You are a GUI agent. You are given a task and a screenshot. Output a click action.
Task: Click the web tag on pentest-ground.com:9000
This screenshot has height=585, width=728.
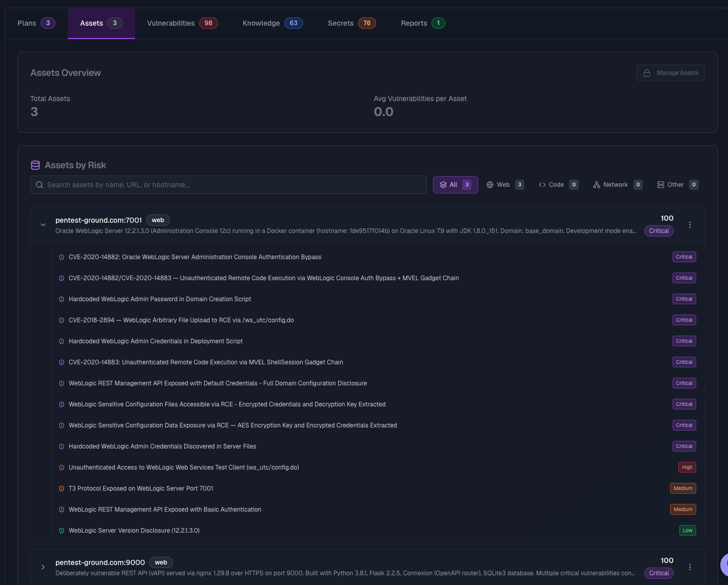click(161, 562)
